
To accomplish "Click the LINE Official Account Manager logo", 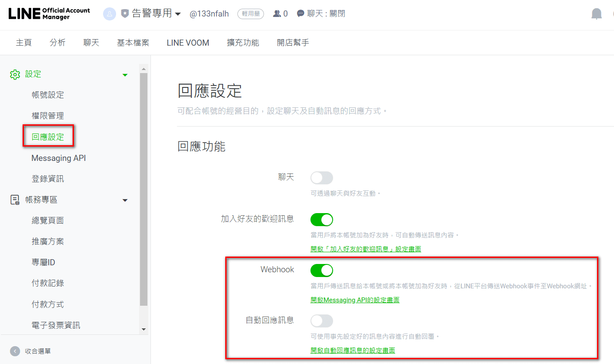I will [x=49, y=13].
